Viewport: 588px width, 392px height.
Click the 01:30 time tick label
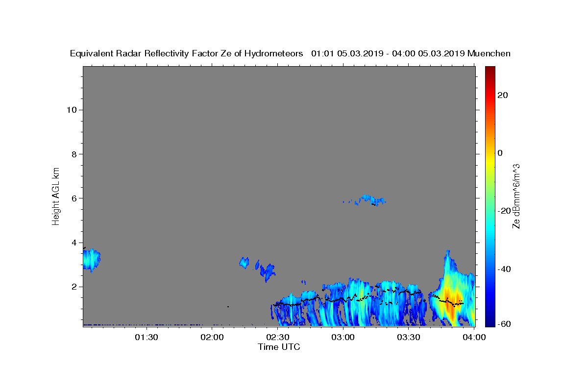tap(146, 337)
